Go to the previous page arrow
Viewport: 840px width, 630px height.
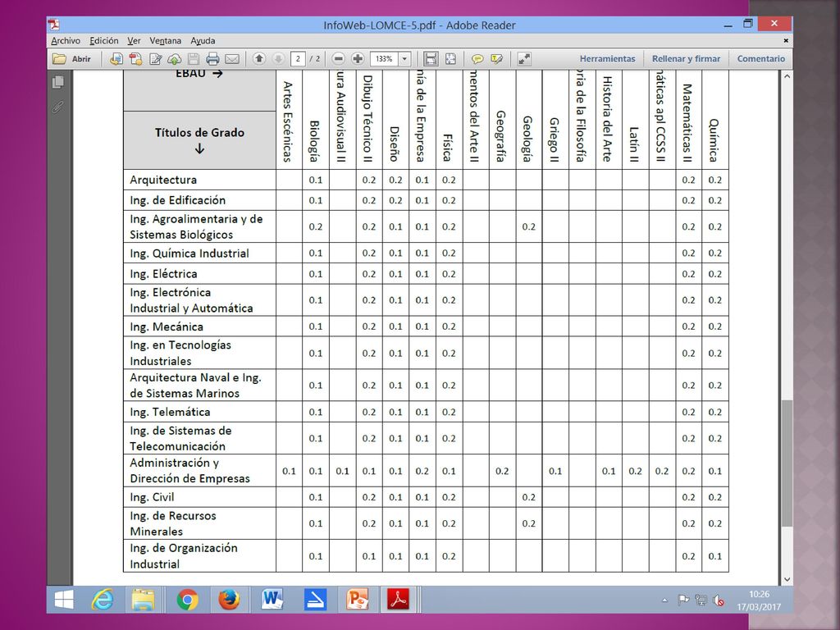(259, 59)
